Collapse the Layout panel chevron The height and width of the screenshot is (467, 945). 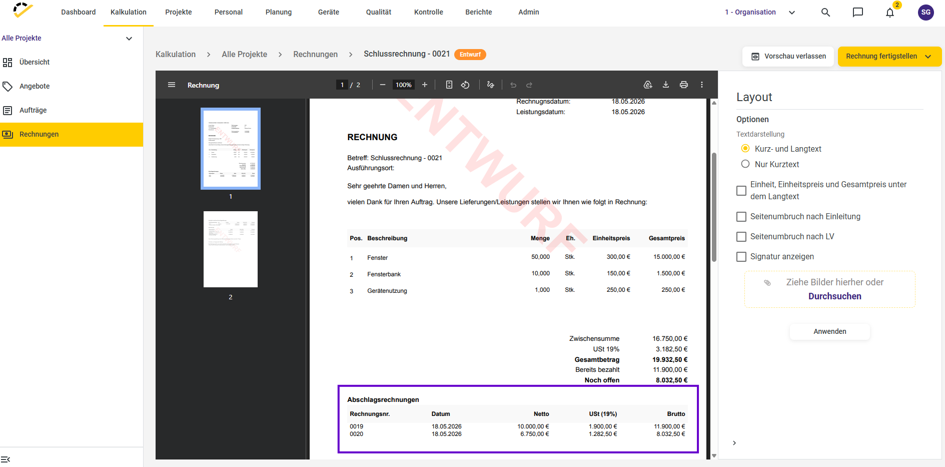[x=734, y=443]
